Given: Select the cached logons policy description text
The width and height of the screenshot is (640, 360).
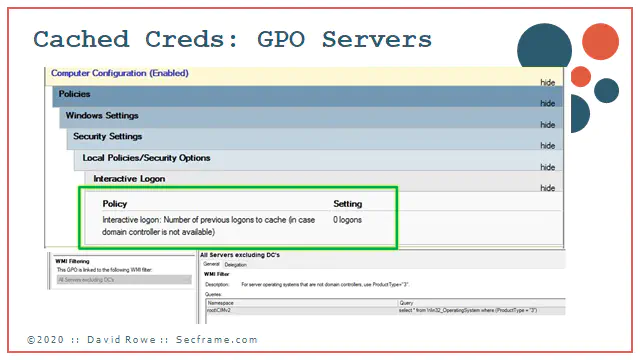Looking at the screenshot, I should click(x=208, y=226).
